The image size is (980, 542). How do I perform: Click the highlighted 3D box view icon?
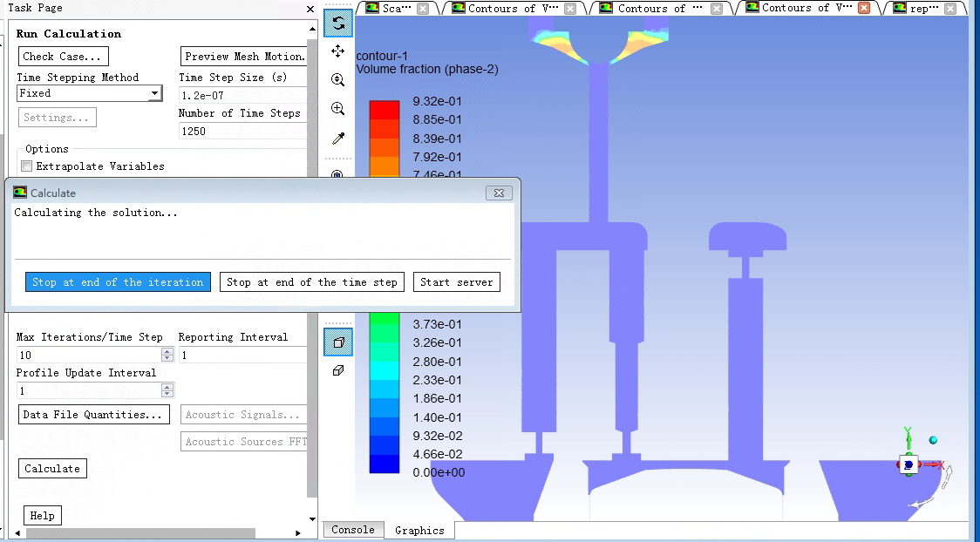338,342
